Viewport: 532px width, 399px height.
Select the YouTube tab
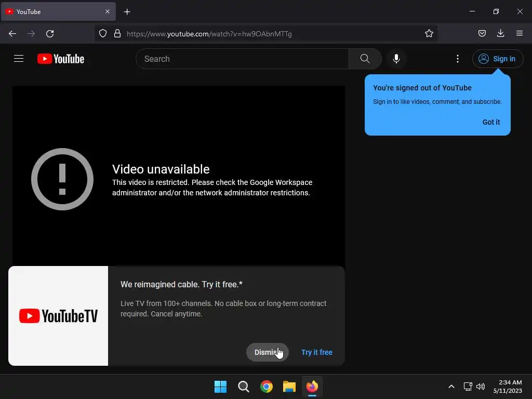58,12
